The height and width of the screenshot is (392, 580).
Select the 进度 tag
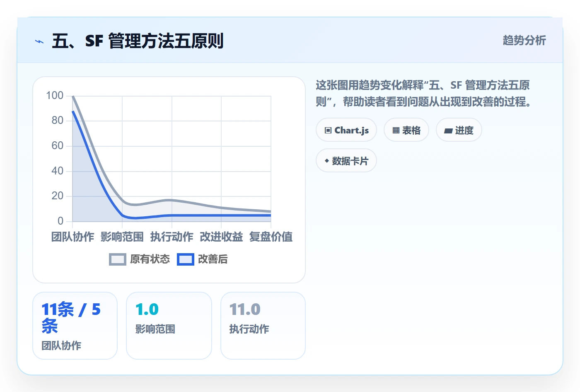(x=459, y=130)
